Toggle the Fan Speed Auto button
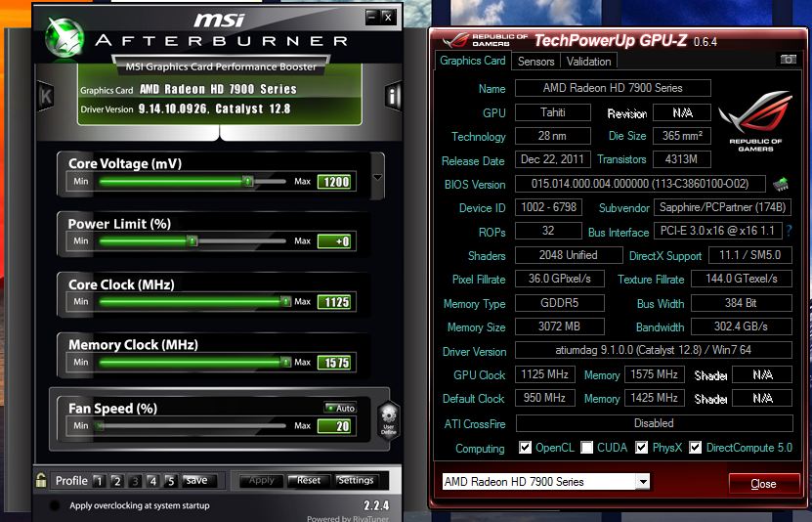812x522 pixels. pos(340,408)
